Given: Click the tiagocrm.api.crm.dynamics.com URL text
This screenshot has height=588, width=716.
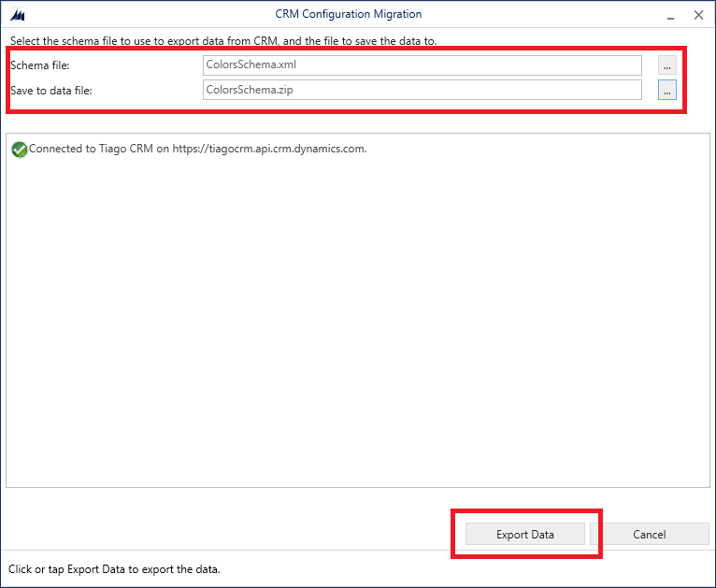Looking at the screenshot, I should point(269,149).
